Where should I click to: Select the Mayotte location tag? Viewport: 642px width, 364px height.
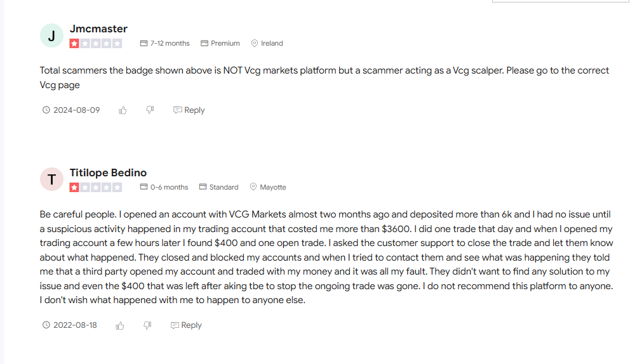[268, 187]
